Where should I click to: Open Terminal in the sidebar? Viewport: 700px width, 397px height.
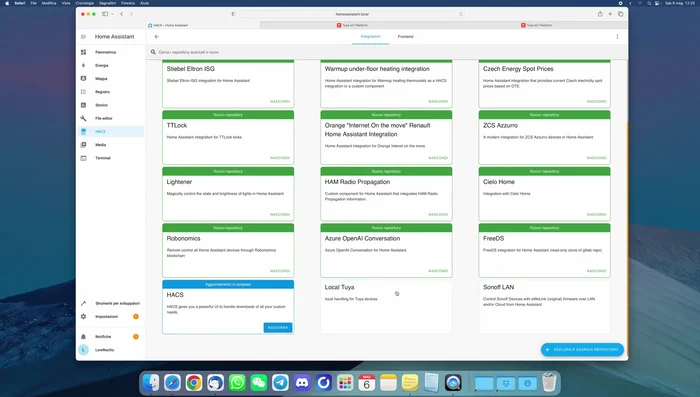point(110,158)
